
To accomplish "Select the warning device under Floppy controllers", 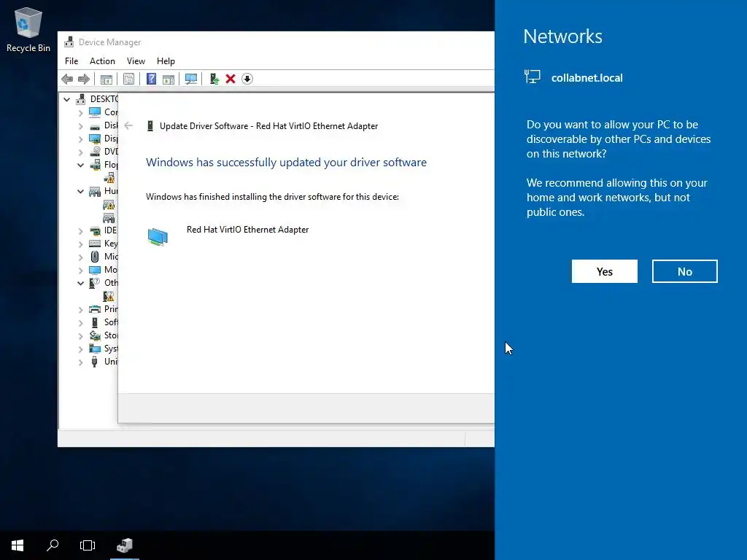I will point(109,178).
